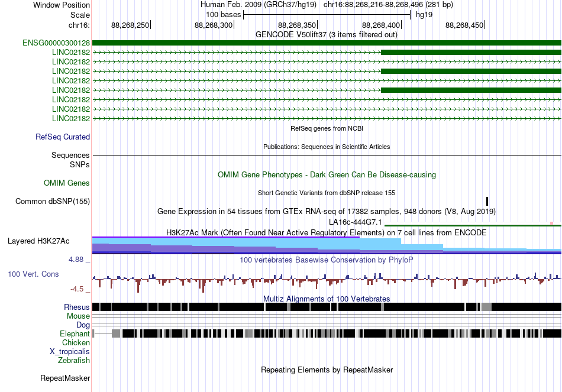Screen dimensions: 562x392
Task: Click the ENSG00000300128 green exon bar
Action: pyautogui.click(x=327, y=43)
